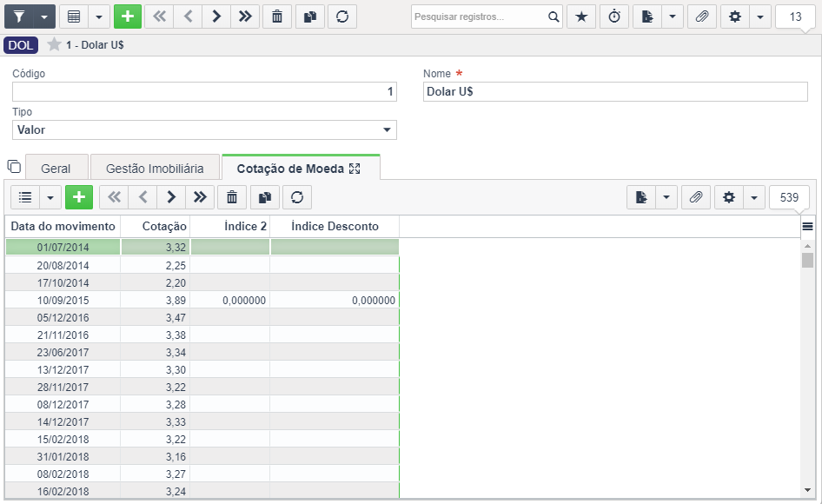Open the dropdown arrow beside the filter icon
The height and width of the screenshot is (504, 822).
click(x=44, y=17)
